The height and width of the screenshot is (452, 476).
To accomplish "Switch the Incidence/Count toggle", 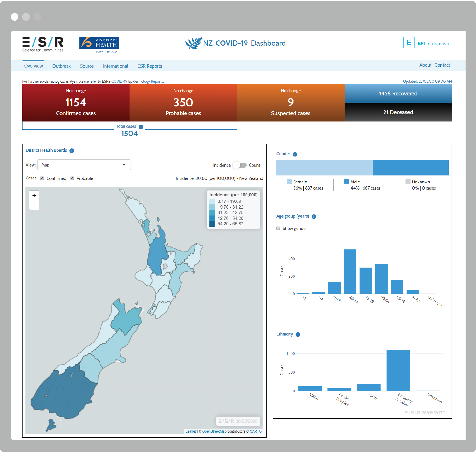I will click(x=240, y=165).
